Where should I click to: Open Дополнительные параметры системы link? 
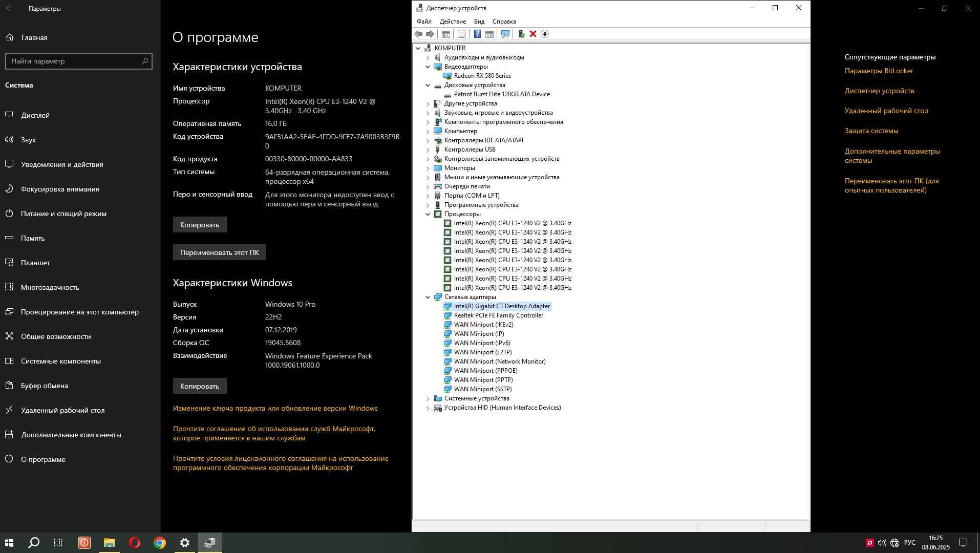pyautogui.click(x=892, y=156)
